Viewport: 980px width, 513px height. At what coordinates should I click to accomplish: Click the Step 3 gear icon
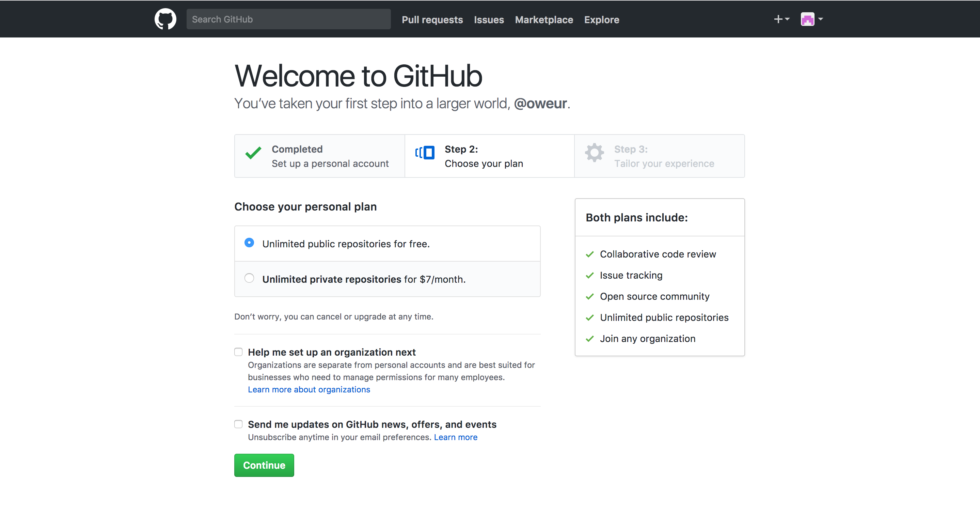pyautogui.click(x=594, y=153)
